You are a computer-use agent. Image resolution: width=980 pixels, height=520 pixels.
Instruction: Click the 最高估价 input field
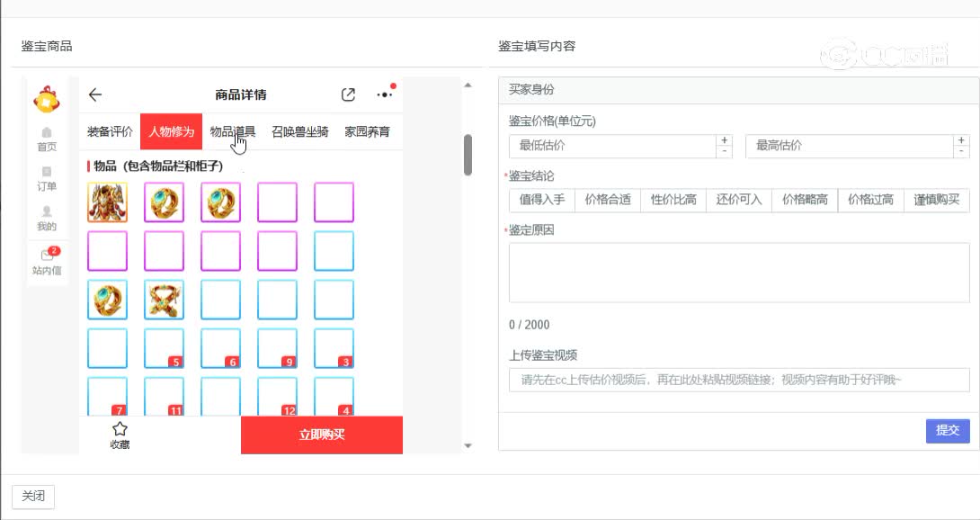(x=850, y=146)
